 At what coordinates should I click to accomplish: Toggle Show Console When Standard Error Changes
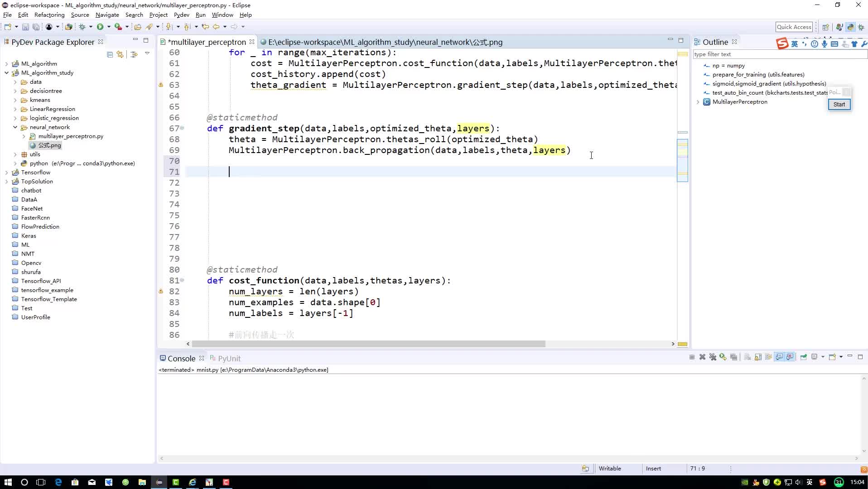pyautogui.click(x=790, y=357)
